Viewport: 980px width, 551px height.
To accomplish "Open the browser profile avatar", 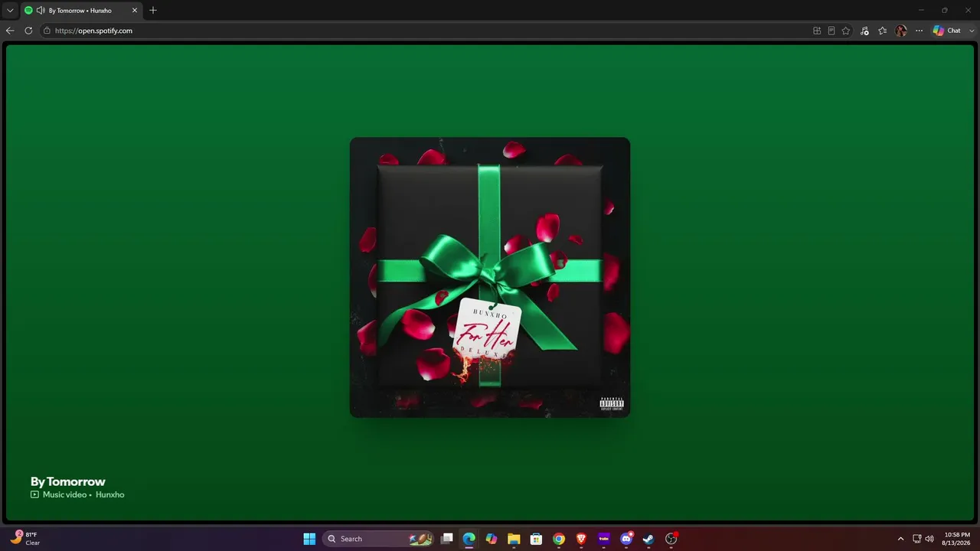I will (x=901, y=31).
